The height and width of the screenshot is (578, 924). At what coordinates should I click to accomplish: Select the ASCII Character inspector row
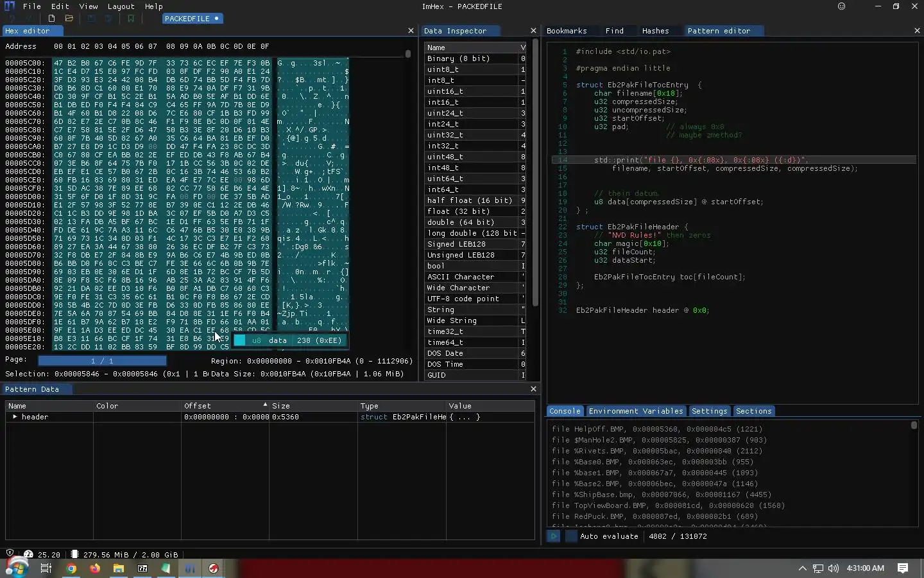tap(475, 277)
